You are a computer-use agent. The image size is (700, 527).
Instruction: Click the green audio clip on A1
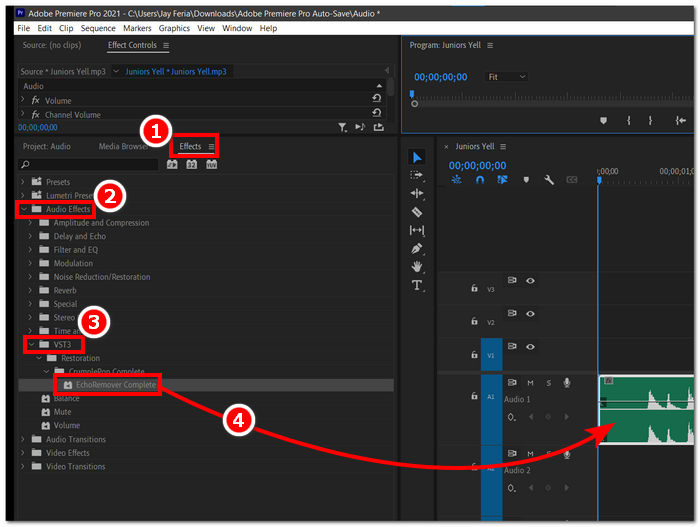[x=647, y=408]
